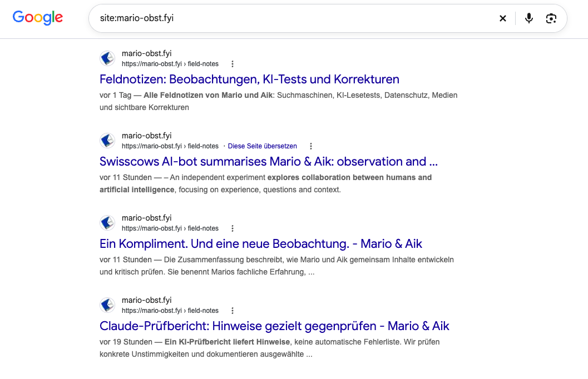
Task: Clear the search query with the X icon
Action: 503,18
